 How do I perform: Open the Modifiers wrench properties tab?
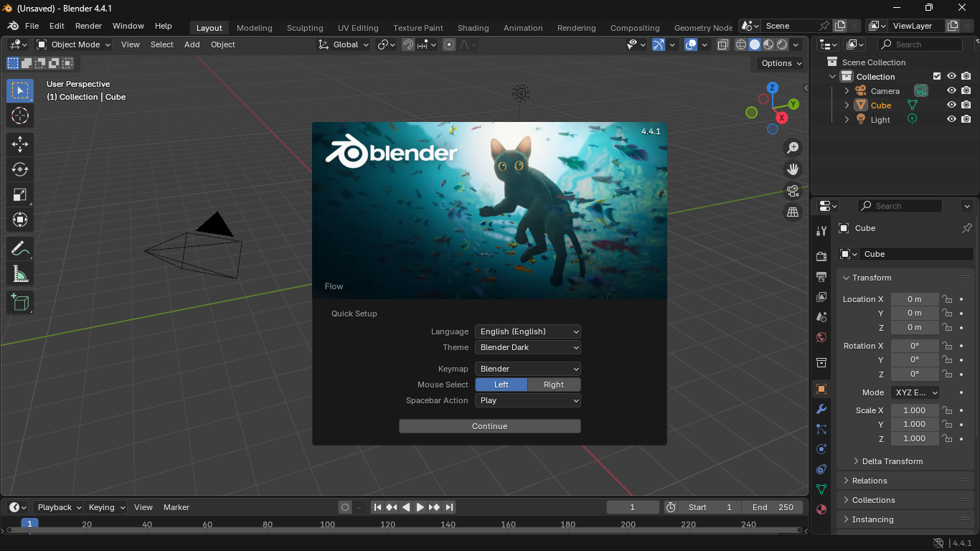[x=821, y=408]
